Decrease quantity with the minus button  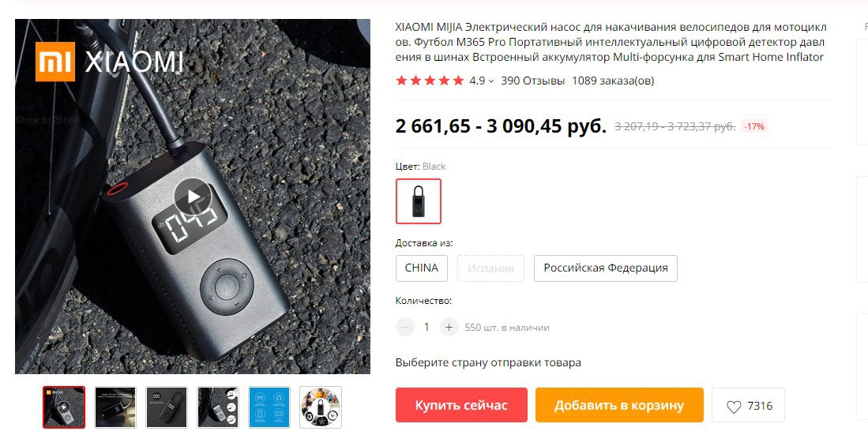coord(404,327)
